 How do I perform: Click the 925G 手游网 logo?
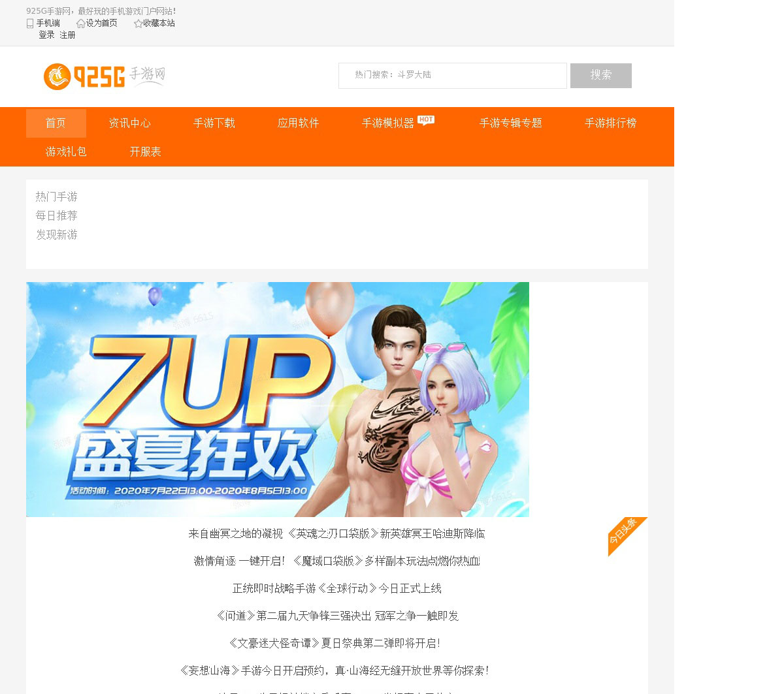click(x=104, y=76)
